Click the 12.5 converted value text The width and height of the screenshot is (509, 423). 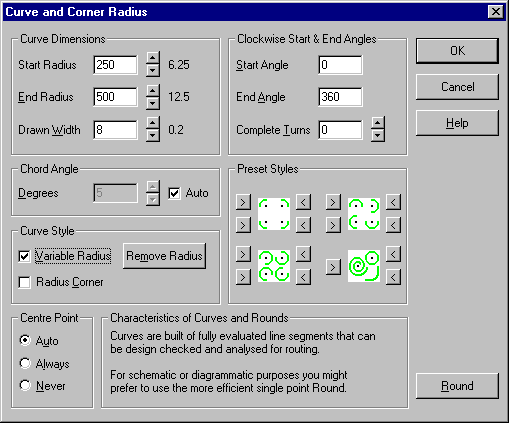coord(179,97)
